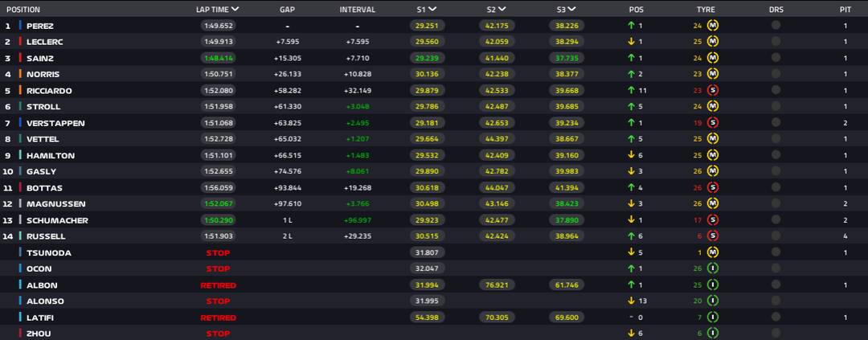Viewport: 868px width, 340px height.
Task: Click the soft tyre icon in Ricciardo's row
Action: 712,91
